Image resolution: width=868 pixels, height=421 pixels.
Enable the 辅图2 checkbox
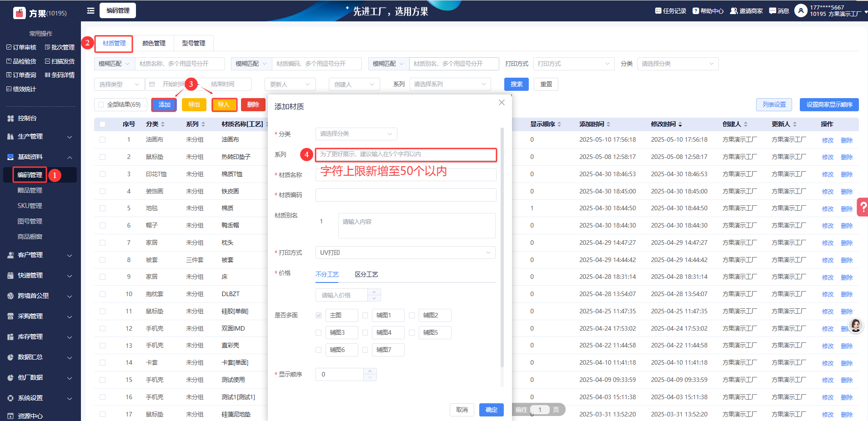[411, 315]
